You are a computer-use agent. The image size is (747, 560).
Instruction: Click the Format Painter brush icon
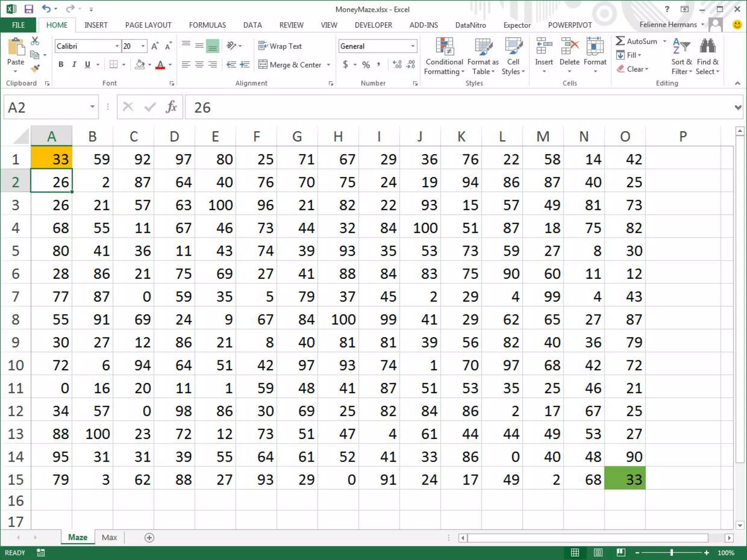[35, 68]
